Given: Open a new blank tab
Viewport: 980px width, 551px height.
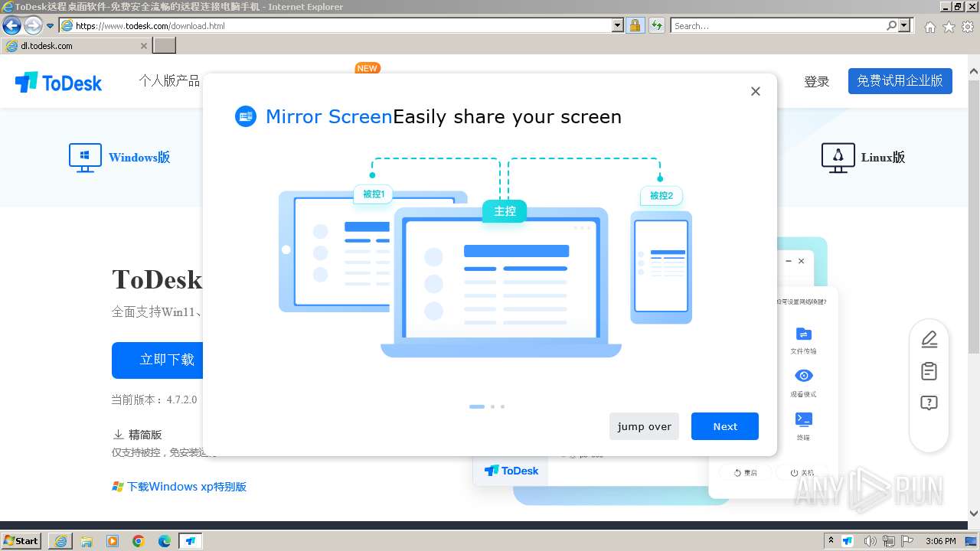Looking at the screenshot, I should pos(165,45).
